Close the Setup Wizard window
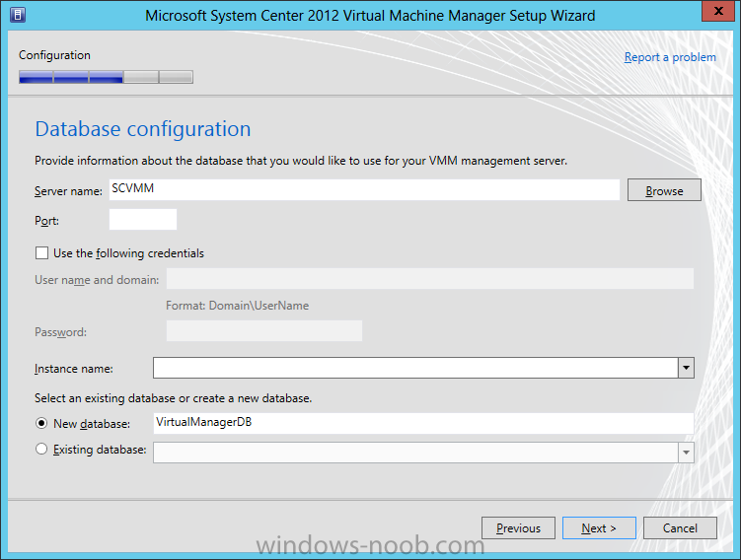 click(x=718, y=11)
